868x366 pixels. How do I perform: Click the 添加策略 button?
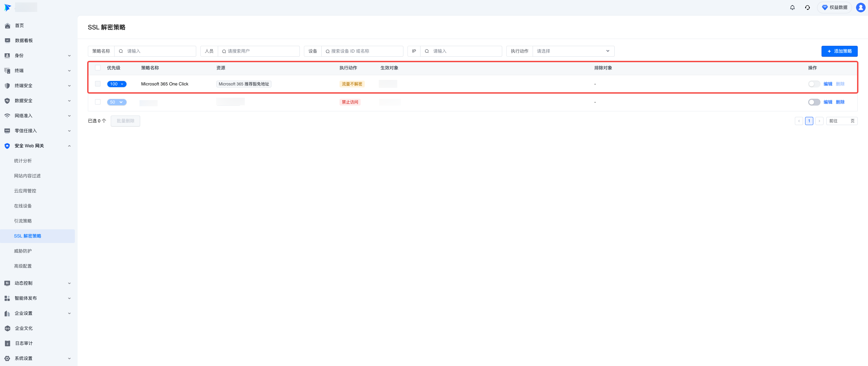pyautogui.click(x=839, y=51)
